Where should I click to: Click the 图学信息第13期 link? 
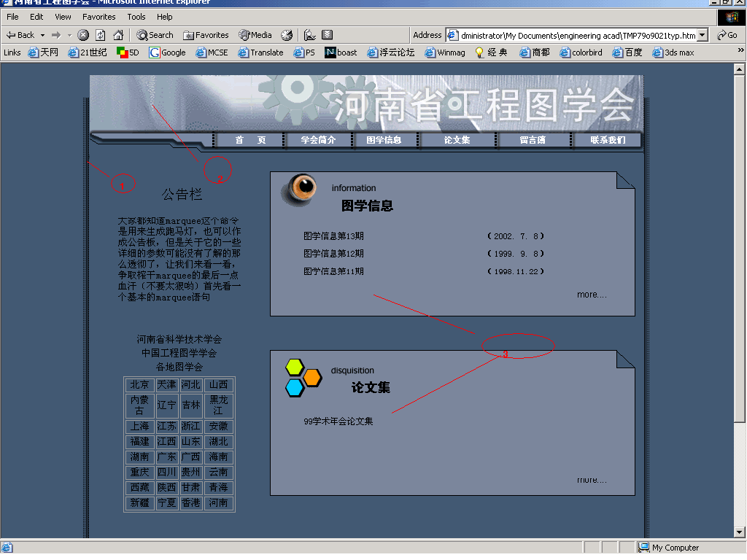pos(333,236)
